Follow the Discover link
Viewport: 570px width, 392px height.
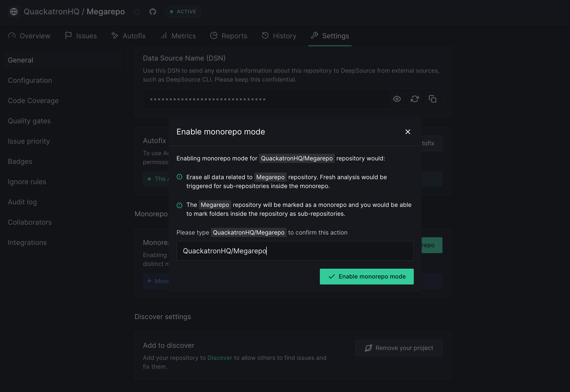pos(220,358)
